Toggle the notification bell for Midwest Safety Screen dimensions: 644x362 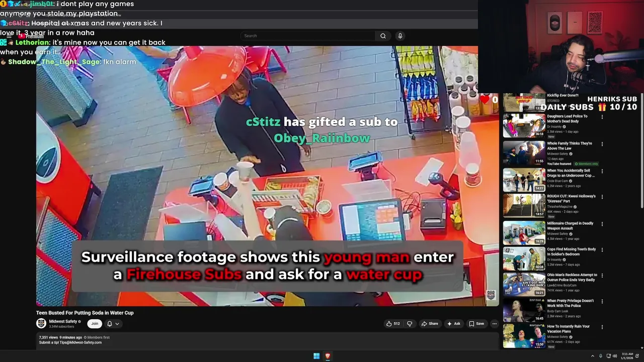(x=109, y=324)
